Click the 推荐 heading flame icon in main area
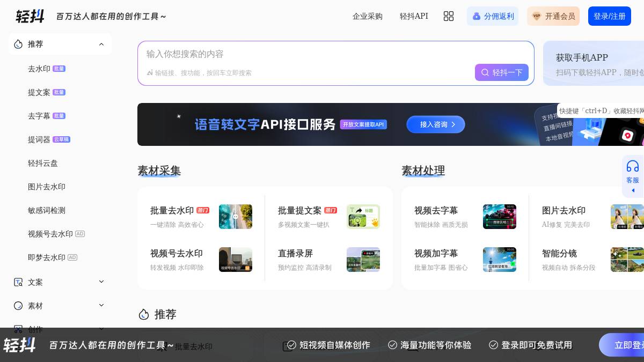The height and width of the screenshot is (362, 644). (x=143, y=314)
